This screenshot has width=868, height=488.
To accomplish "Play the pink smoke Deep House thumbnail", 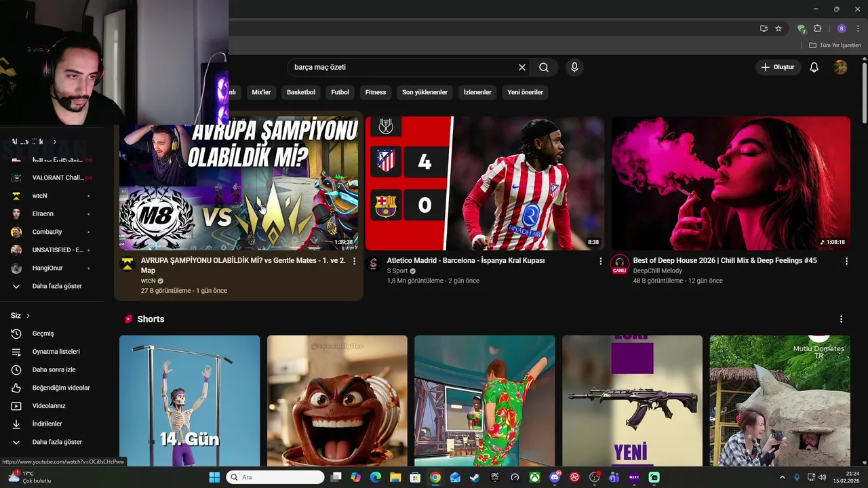I will (731, 183).
